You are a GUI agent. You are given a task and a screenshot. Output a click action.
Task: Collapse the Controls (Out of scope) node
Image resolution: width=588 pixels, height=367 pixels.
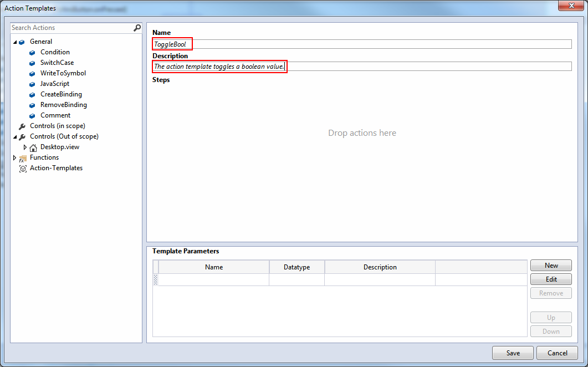pyautogui.click(x=15, y=137)
